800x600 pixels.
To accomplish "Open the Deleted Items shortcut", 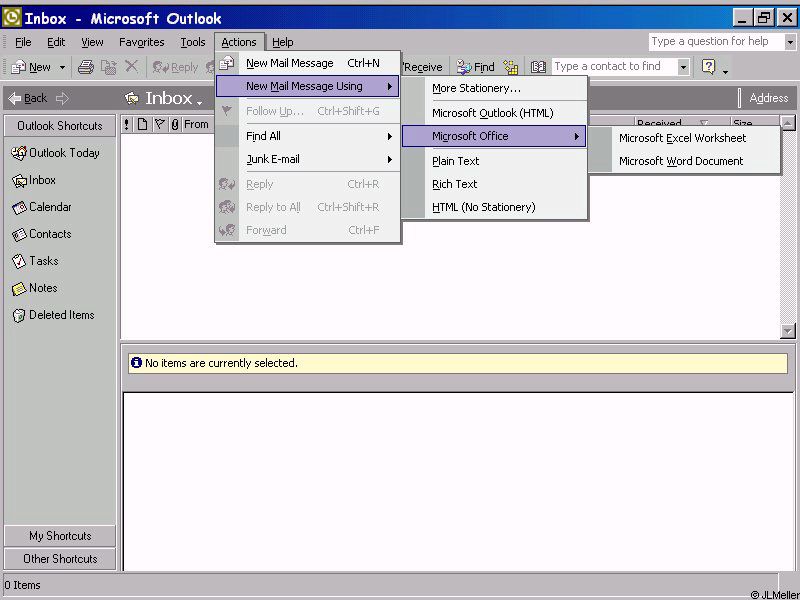I will coord(53,315).
